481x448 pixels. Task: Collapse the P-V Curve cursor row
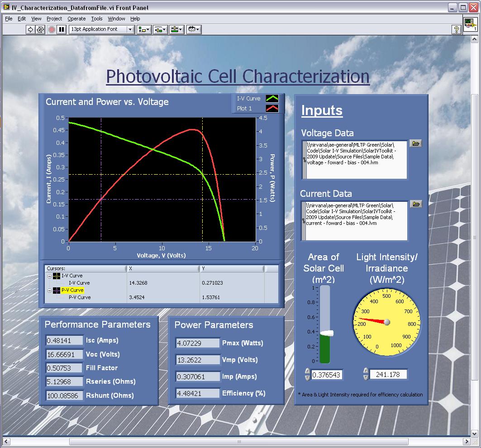(x=49, y=290)
